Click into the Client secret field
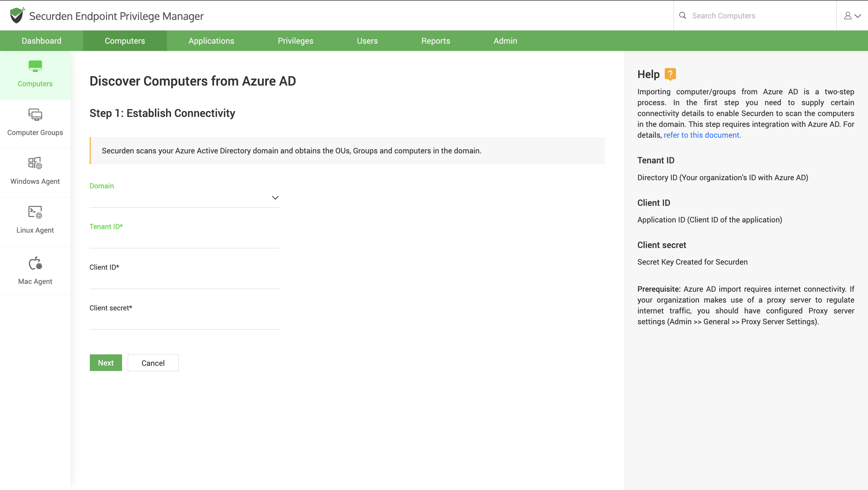Screen dimensions: 868x490 184,322
